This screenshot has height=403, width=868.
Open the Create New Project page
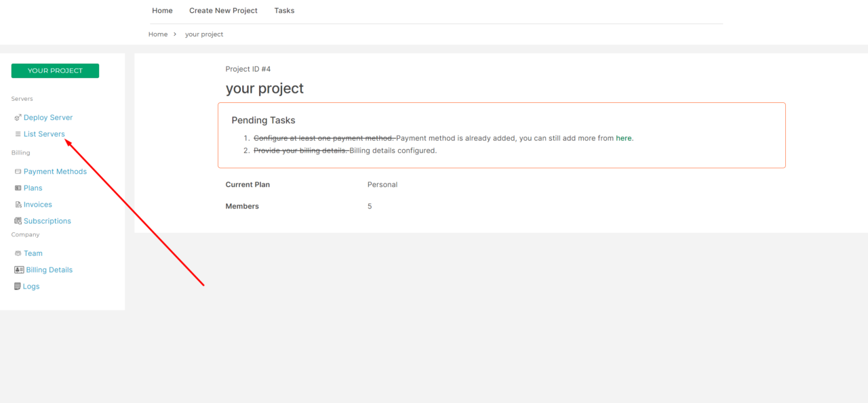[223, 10]
